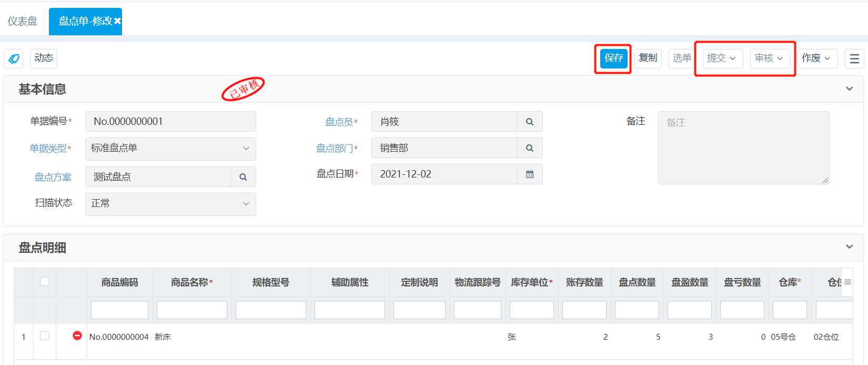Expand the 审核 dropdown button
Image resolution: width=868 pixels, height=365 pixels.
pyautogui.click(x=770, y=58)
